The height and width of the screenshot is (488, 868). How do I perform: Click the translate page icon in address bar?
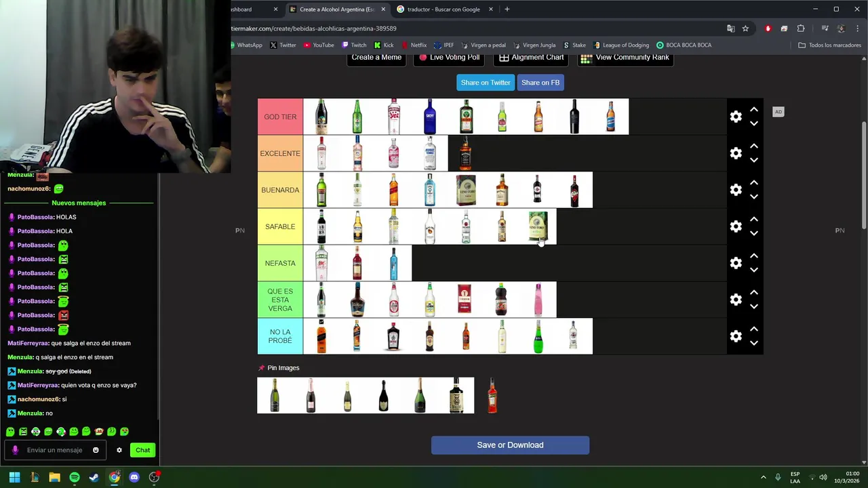730,28
